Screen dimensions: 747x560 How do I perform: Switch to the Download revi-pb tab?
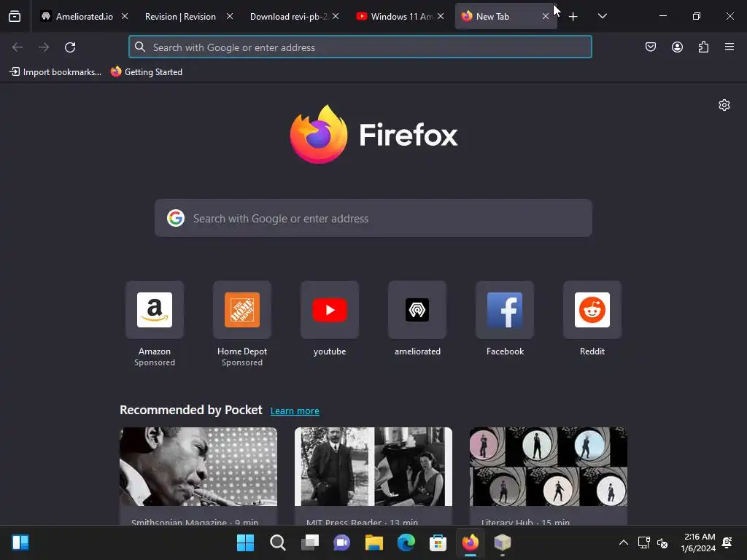[294, 16]
